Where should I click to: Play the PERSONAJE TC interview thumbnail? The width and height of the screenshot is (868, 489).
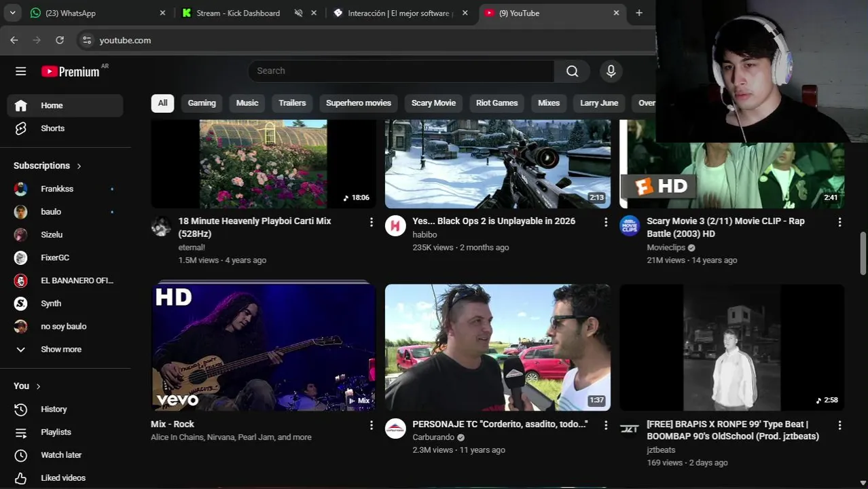point(498,347)
